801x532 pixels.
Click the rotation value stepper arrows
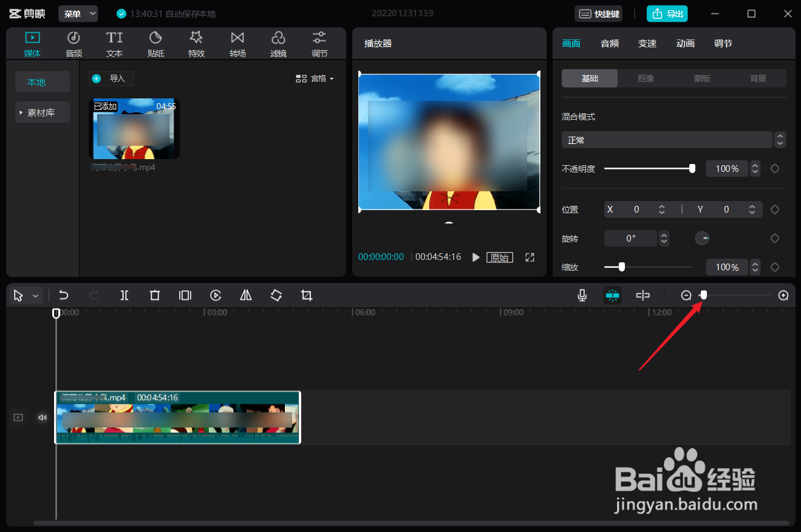[664, 238]
